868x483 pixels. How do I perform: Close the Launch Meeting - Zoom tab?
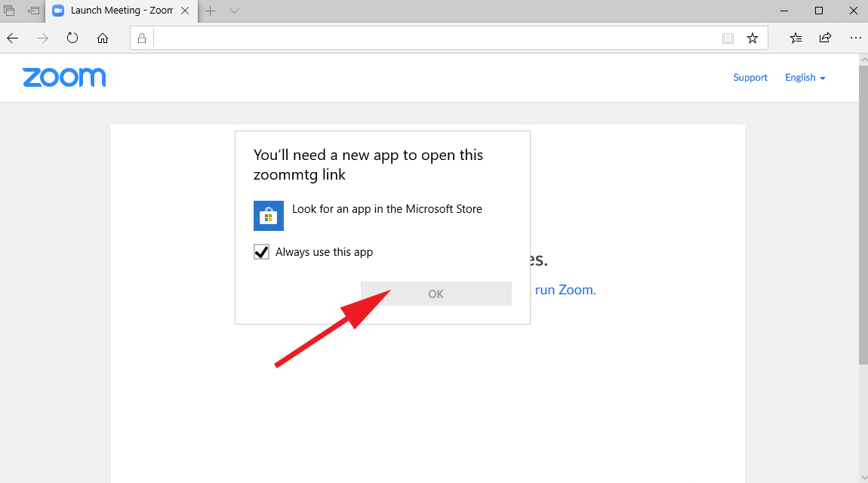185,11
